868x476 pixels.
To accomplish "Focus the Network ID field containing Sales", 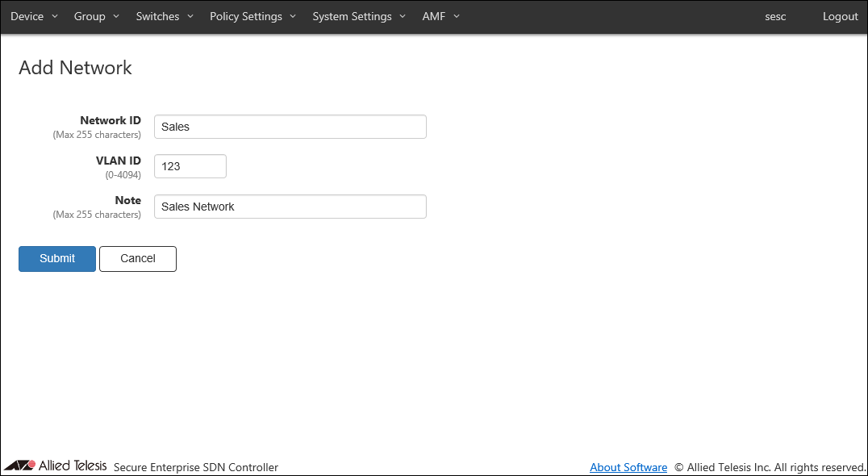I will 290,127.
